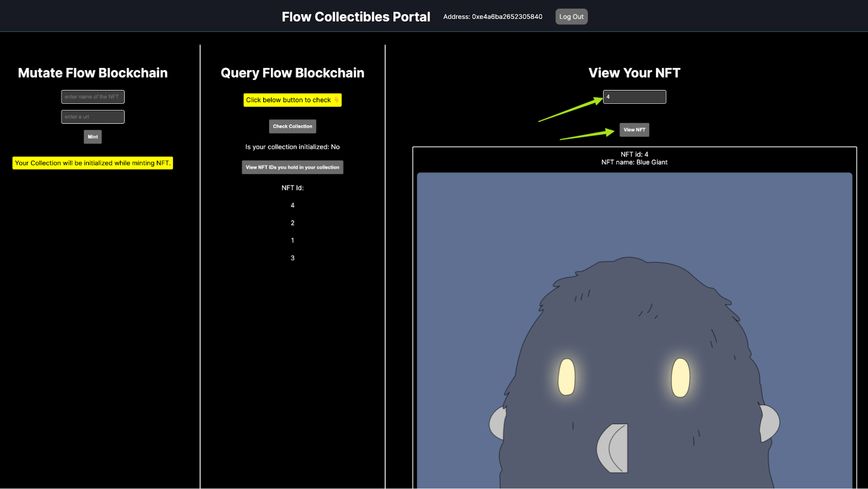Click the NFT name input field
Viewport: 868px width, 489px height.
coord(92,97)
